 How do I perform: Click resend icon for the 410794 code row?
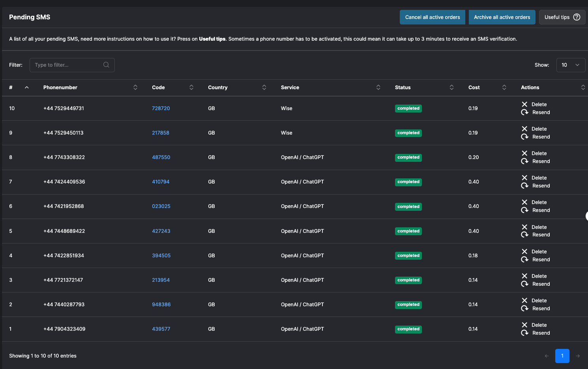coord(524,185)
